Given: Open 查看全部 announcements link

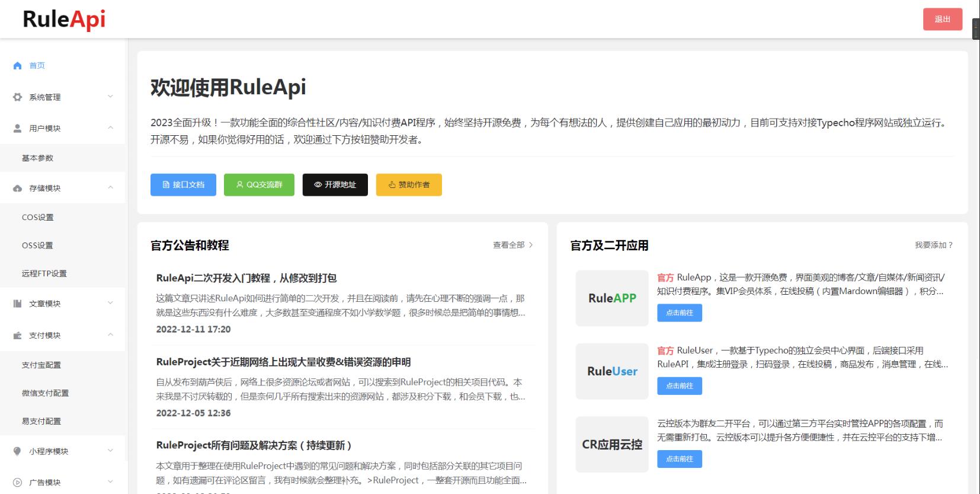Looking at the screenshot, I should (513, 245).
